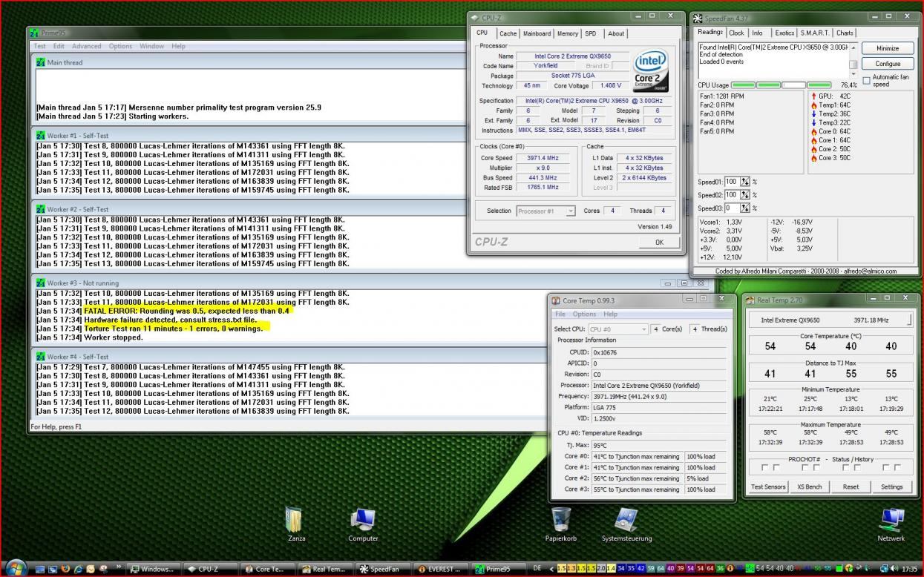
Task: Switch to the Clock tab in SpeedFan
Action: (x=736, y=33)
